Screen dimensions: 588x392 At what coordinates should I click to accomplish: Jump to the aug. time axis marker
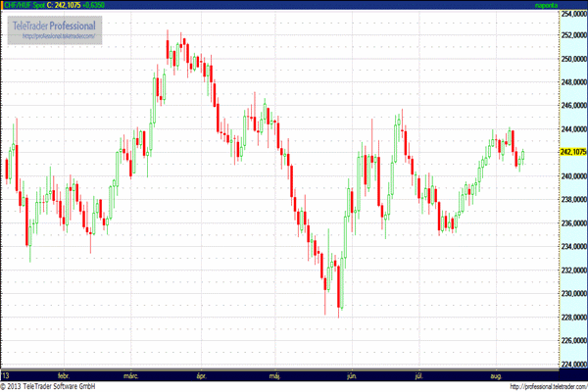click(495, 375)
